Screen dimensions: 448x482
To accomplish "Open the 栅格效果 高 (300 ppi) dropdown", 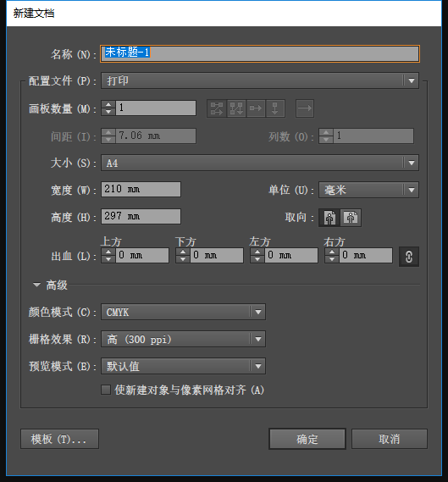I will [183, 339].
